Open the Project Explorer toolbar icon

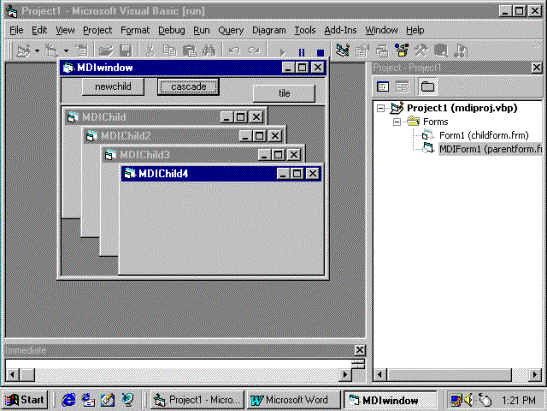pos(343,51)
